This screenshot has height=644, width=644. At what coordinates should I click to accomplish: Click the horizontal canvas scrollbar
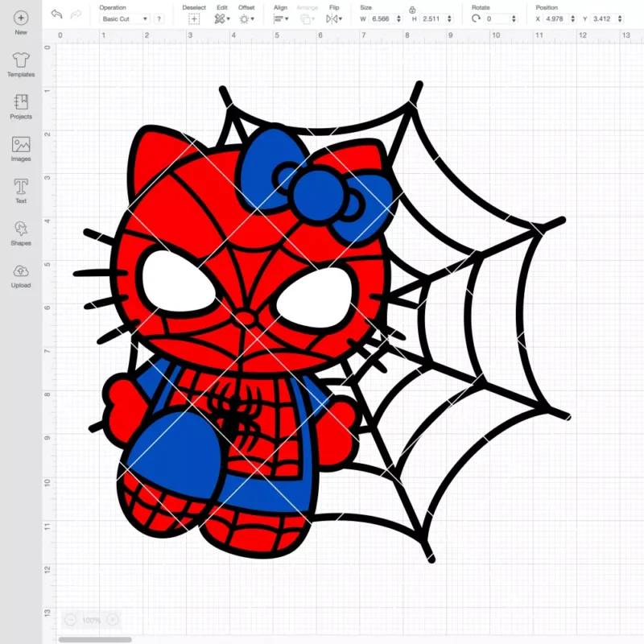[x=95, y=639]
